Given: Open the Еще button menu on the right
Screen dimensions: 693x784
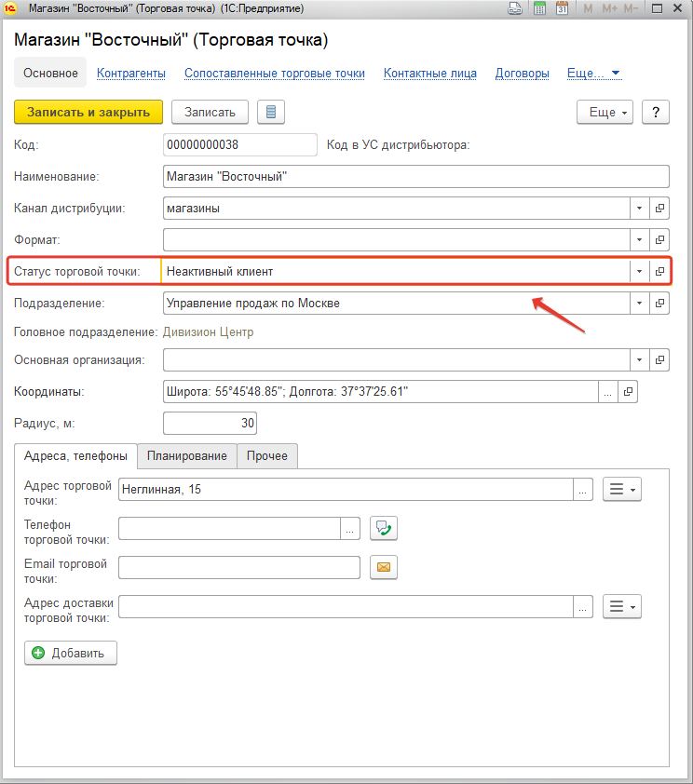Looking at the screenshot, I should point(605,112).
